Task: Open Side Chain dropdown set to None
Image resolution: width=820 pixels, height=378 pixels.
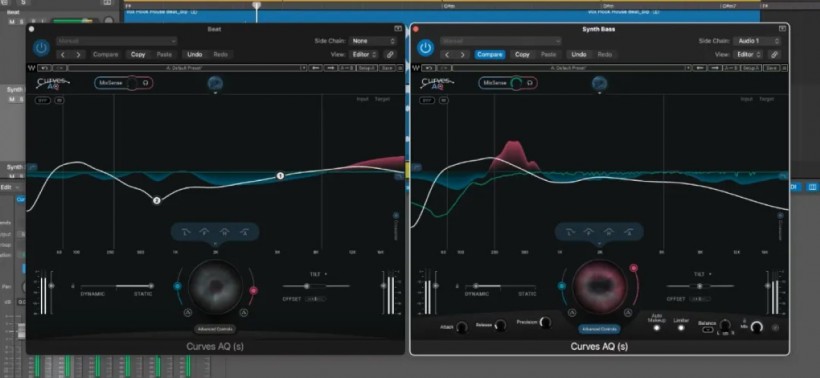Action: pyautogui.click(x=373, y=41)
